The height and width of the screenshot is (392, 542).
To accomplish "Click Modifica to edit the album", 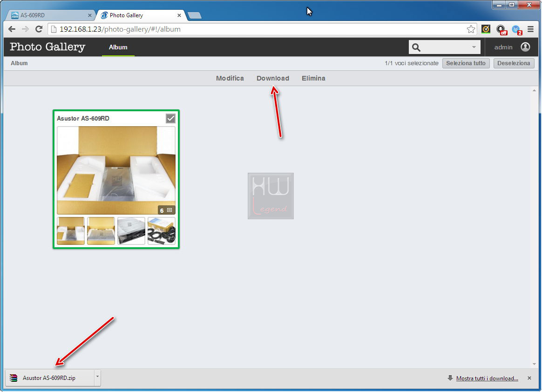I will point(230,78).
